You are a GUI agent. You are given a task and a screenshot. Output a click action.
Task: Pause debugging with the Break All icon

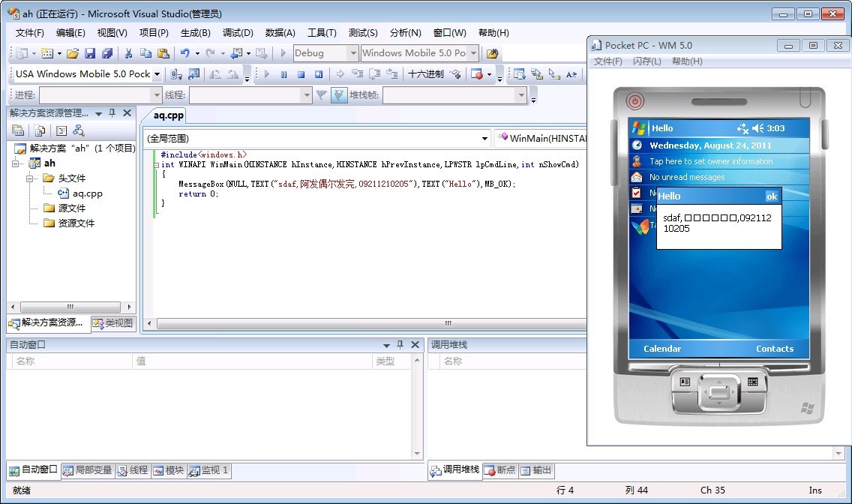tap(283, 74)
